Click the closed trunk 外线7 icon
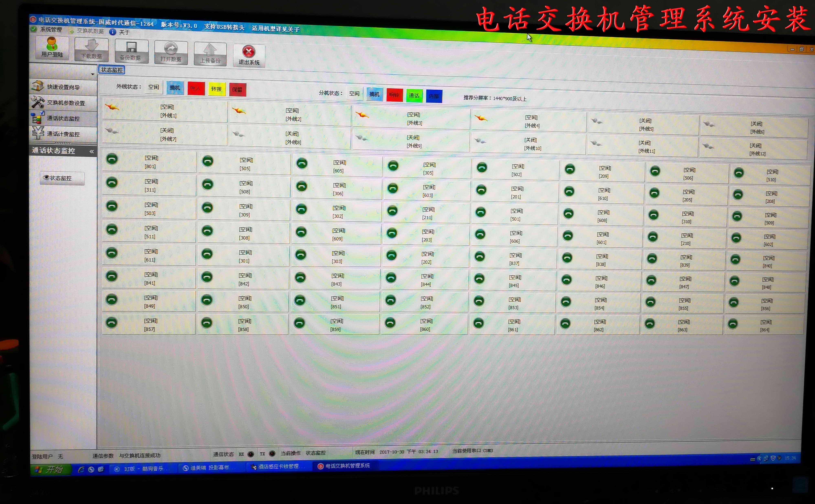 pyautogui.click(x=112, y=130)
